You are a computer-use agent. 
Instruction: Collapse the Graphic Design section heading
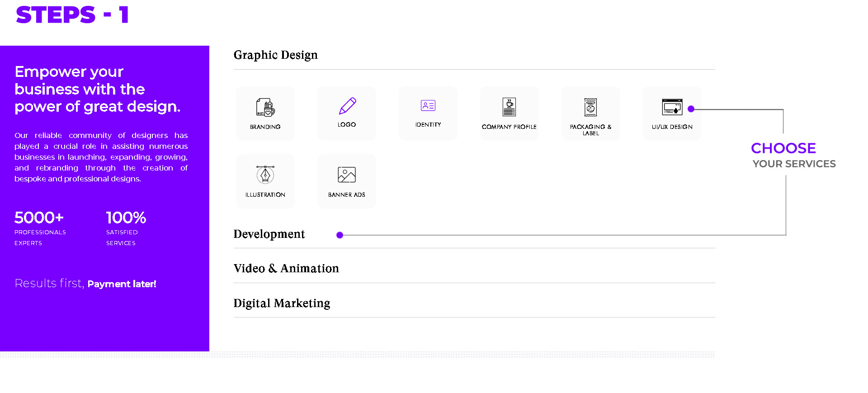tap(275, 55)
